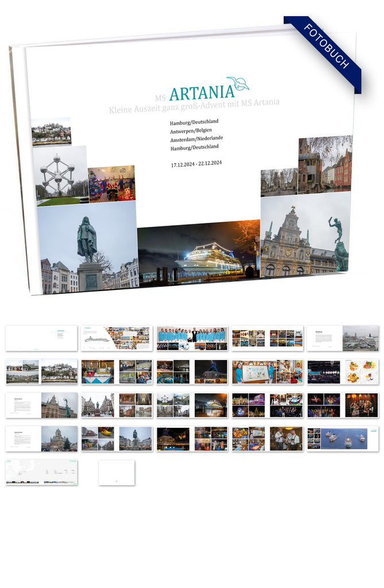
Task: Open the theatre stage and food plates spread
Action: tap(343, 372)
